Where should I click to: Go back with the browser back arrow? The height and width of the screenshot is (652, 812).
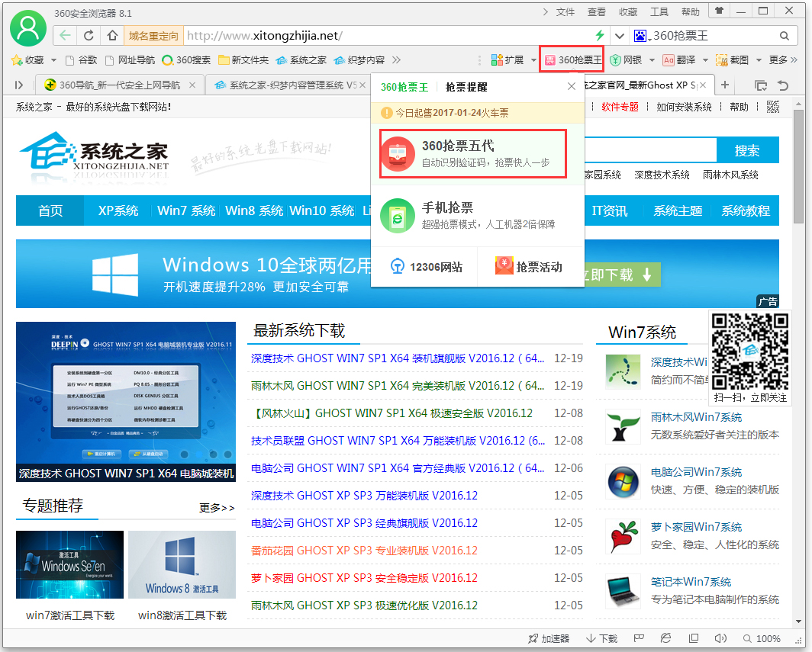[65, 36]
